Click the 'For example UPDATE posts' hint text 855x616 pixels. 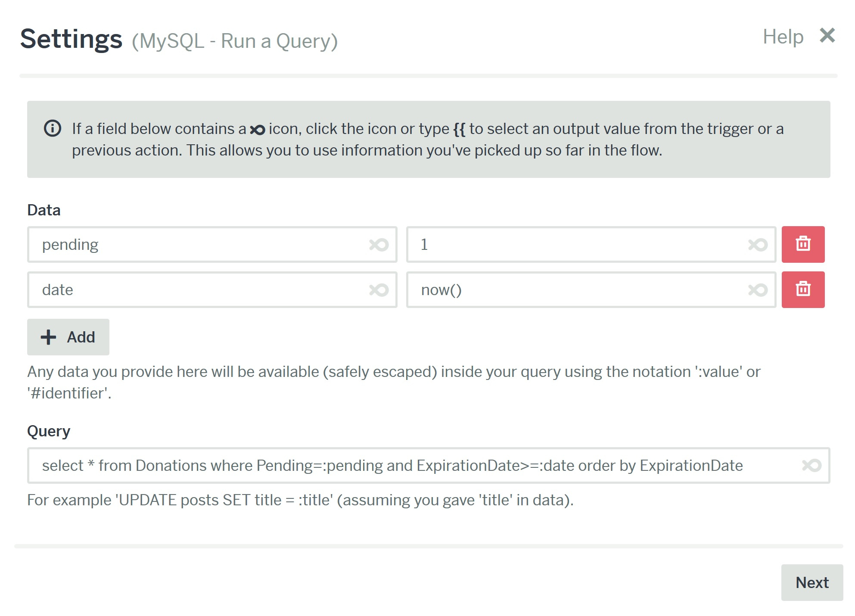[300, 500]
